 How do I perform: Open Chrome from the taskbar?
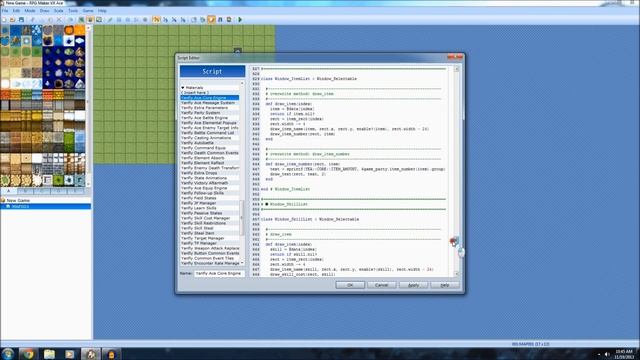click(x=28, y=354)
